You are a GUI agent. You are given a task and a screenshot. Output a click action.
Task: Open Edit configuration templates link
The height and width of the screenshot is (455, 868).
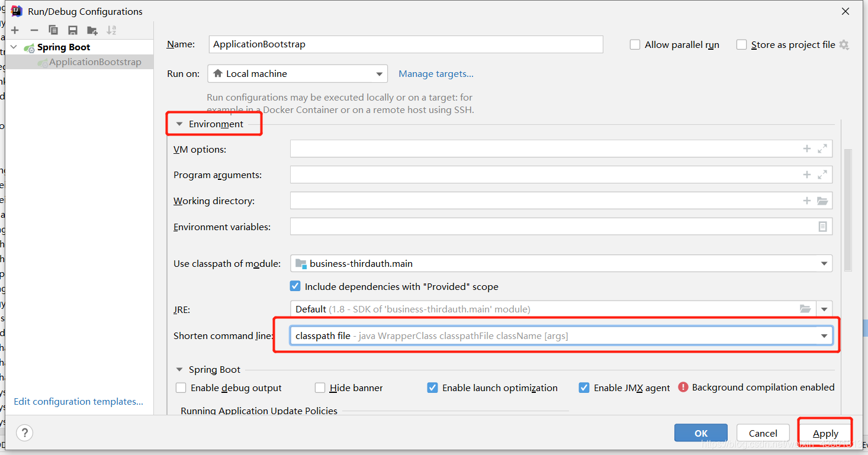78,402
